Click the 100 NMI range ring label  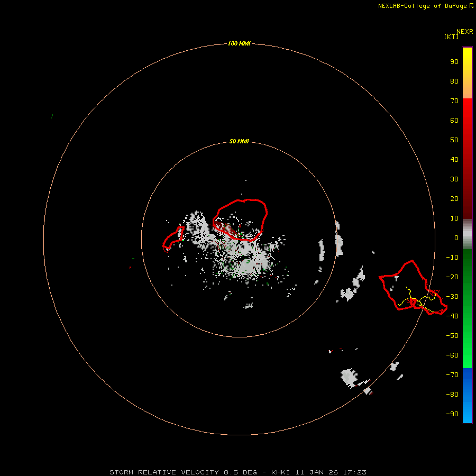click(x=239, y=44)
